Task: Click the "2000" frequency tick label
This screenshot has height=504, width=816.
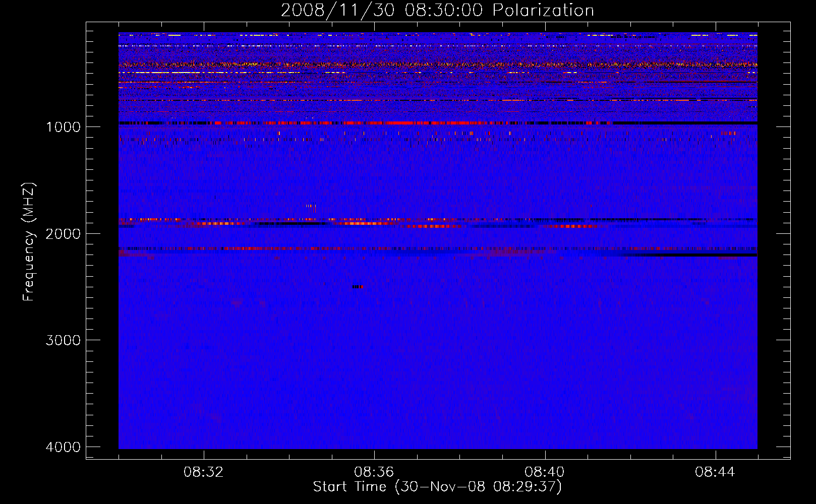Action: [63, 233]
